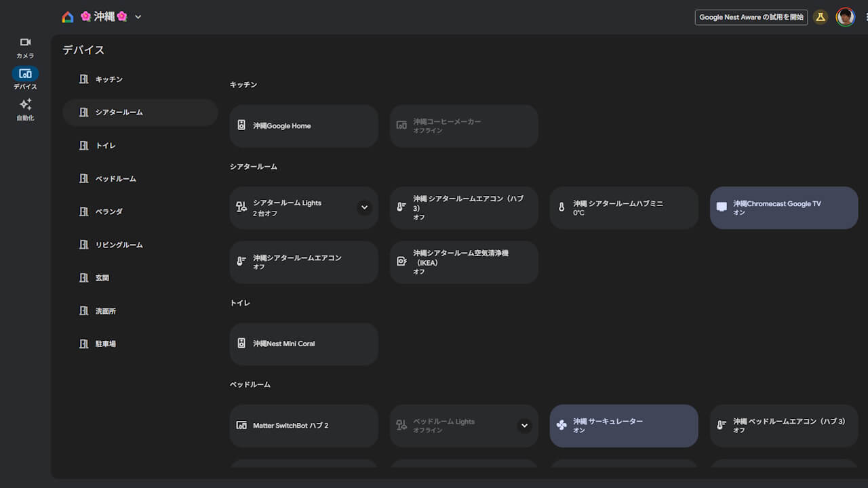Toggle the 沖縄 サーキュレーター fan
This screenshot has width=868, height=488.
(x=624, y=426)
